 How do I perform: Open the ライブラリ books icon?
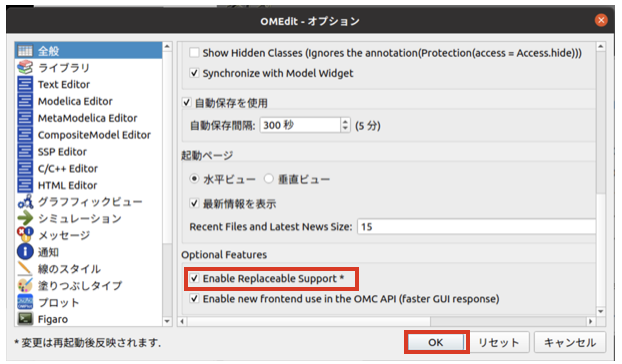tap(25, 67)
